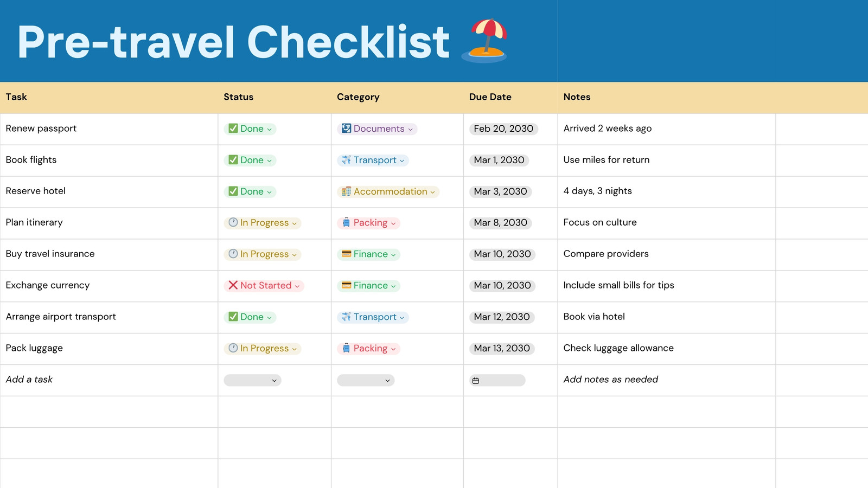Click the Mar 12, 2030 date chip

point(502,317)
